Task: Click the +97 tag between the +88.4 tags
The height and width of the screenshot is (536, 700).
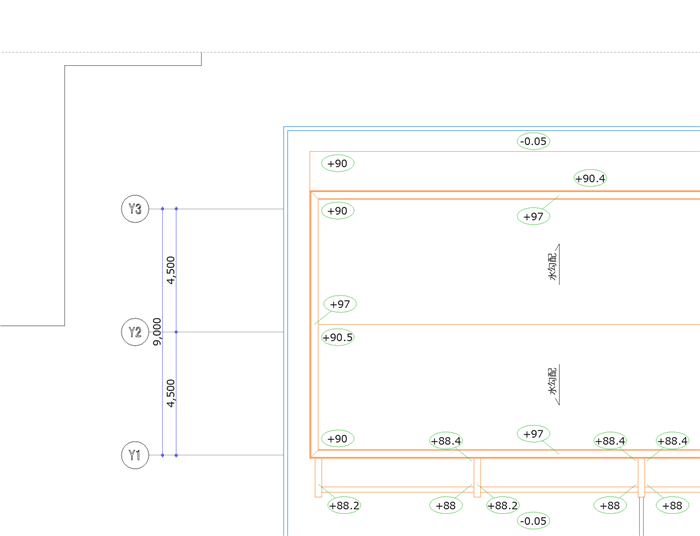Action: [x=533, y=434]
